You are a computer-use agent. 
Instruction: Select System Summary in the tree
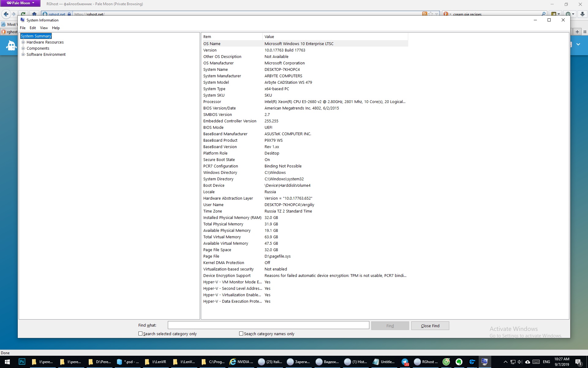tap(36, 36)
